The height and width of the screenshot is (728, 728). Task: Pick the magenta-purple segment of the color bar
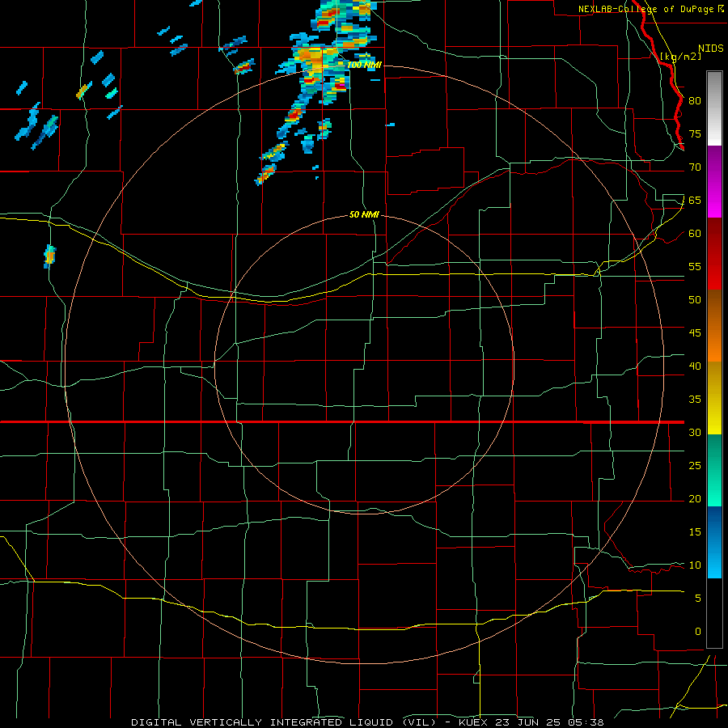click(x=714, y=182)
